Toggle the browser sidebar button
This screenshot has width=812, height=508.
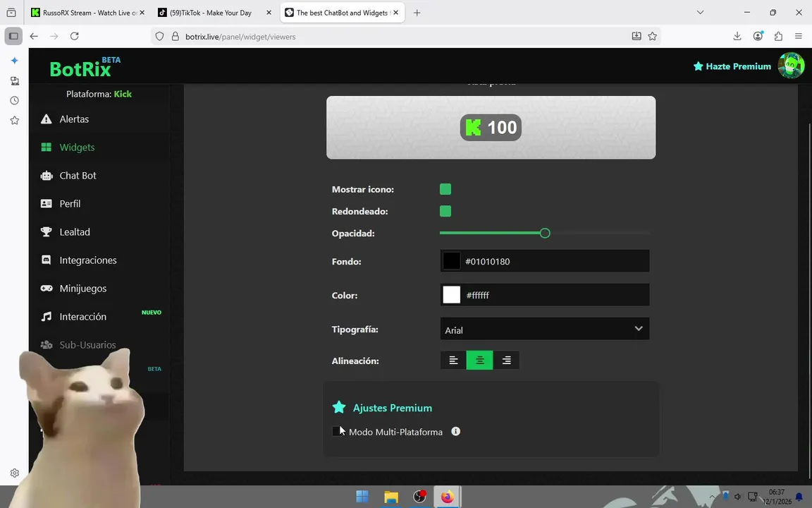(x=14, y=36)
